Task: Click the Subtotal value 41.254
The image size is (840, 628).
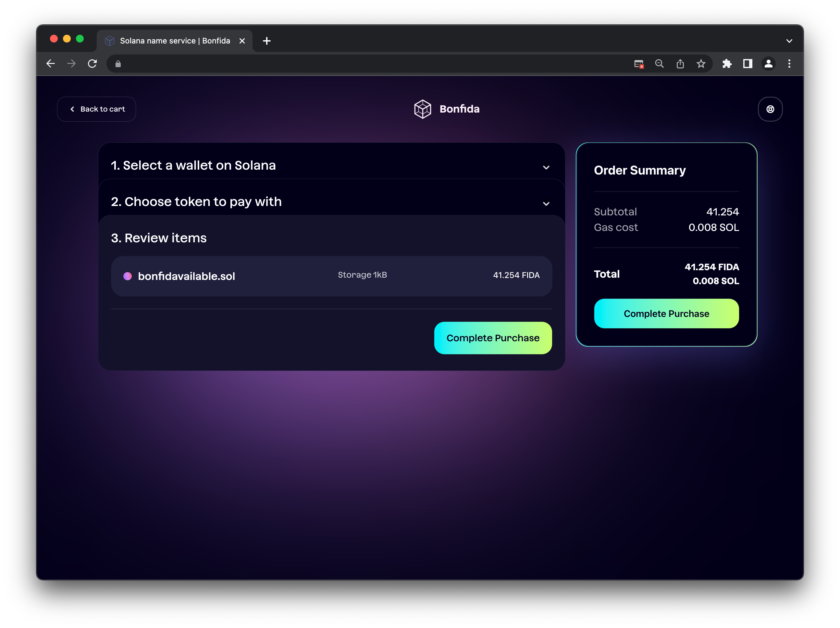Action: coord(722,212)
